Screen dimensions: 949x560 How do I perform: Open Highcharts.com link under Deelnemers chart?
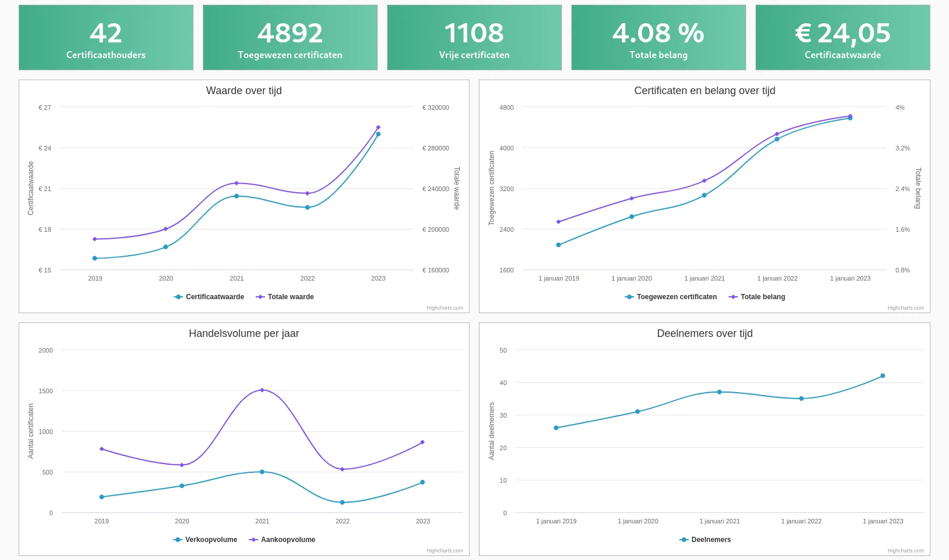coord(905,551)
